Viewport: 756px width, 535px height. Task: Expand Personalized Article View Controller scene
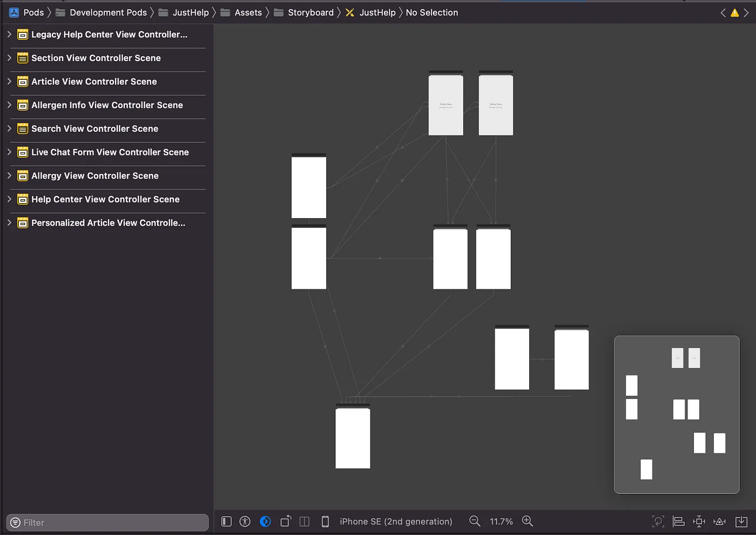coord(9,222)
